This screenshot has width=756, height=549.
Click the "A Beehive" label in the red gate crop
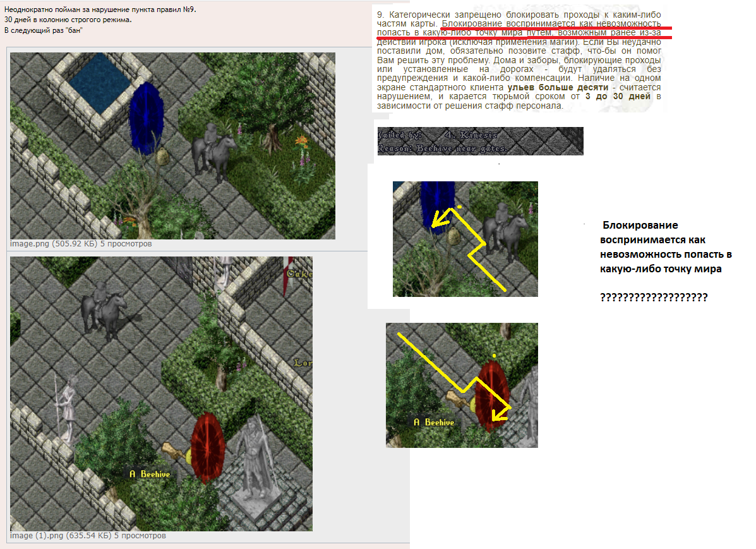pos(434,422)
